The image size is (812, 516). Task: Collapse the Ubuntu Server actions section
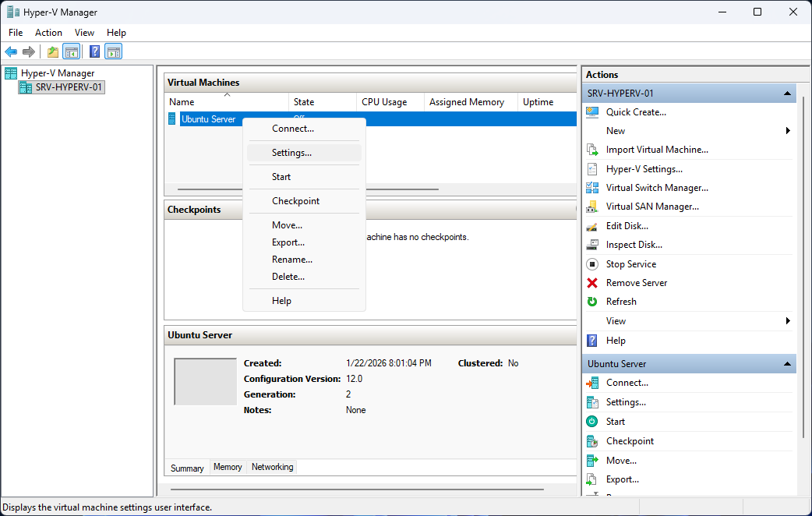[x=787, y=364]
